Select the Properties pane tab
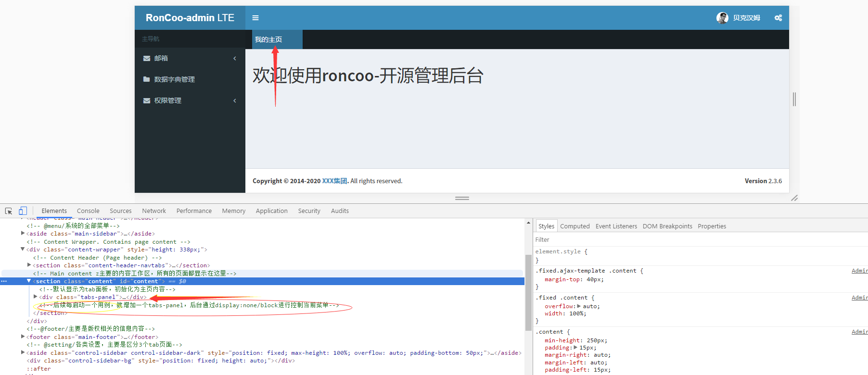 712,226
